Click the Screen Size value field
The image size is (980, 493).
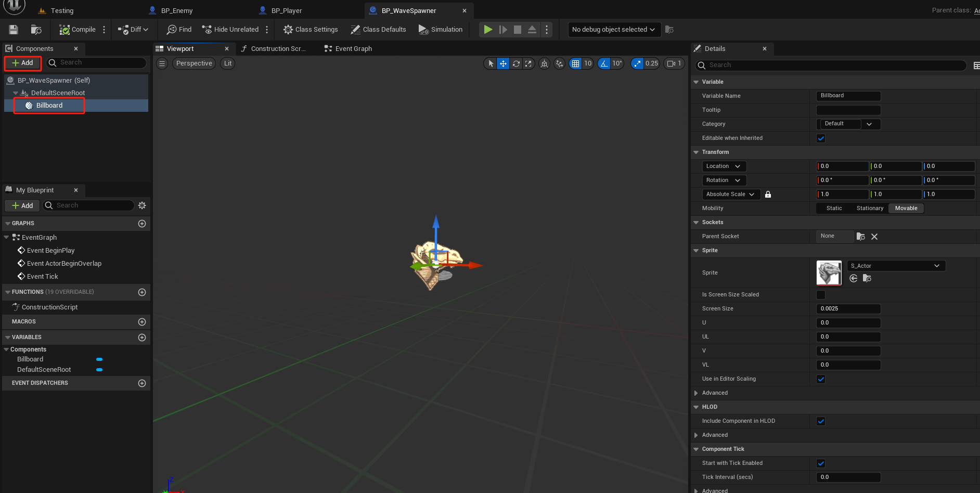coord(848,309)
